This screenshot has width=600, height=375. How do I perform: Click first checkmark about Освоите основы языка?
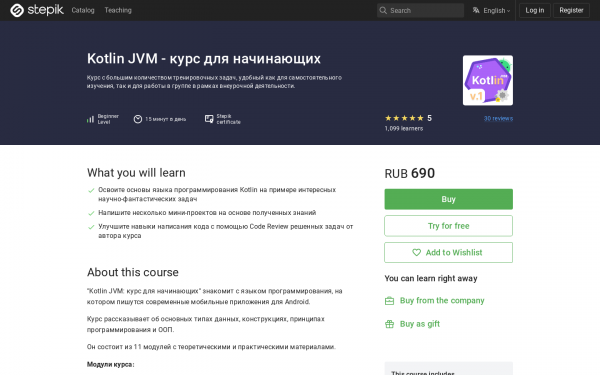coord(91,190)
